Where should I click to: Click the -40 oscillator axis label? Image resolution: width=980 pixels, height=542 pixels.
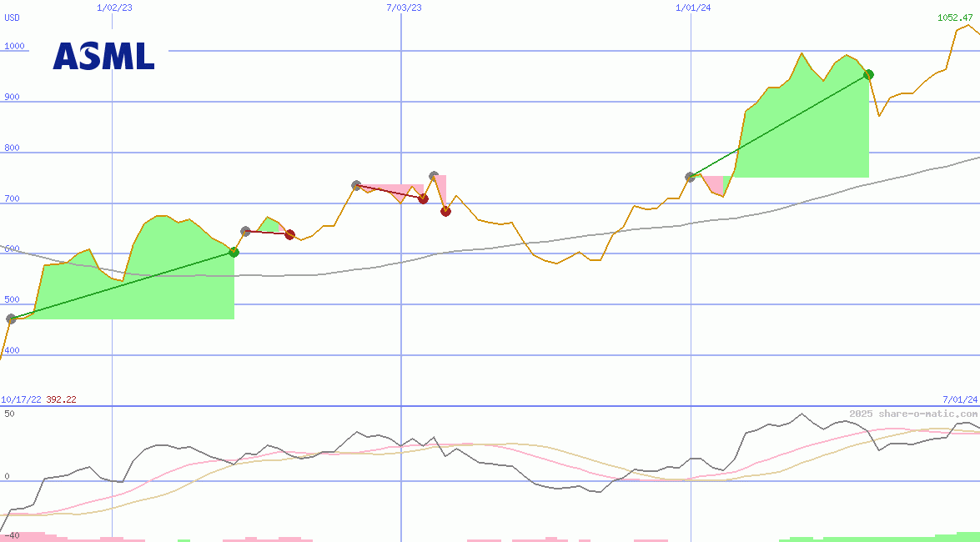coord(11,535)
